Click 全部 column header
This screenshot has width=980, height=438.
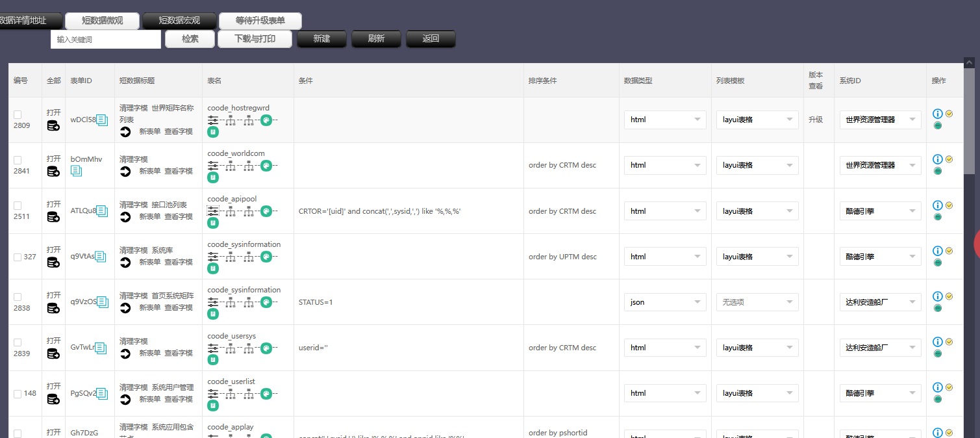(54, 81)
